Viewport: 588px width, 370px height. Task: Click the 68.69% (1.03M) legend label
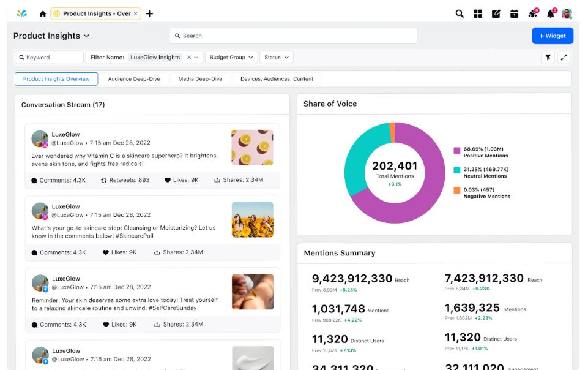483,149
